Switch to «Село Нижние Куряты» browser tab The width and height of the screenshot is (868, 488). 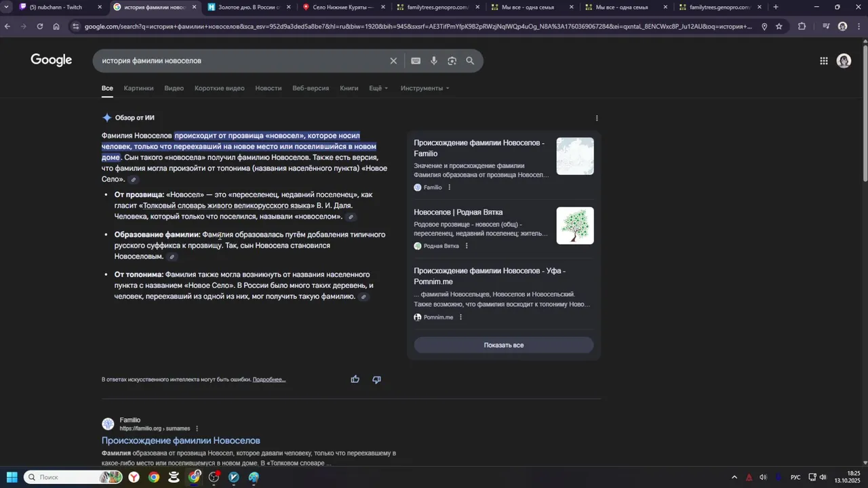[344, 7]
